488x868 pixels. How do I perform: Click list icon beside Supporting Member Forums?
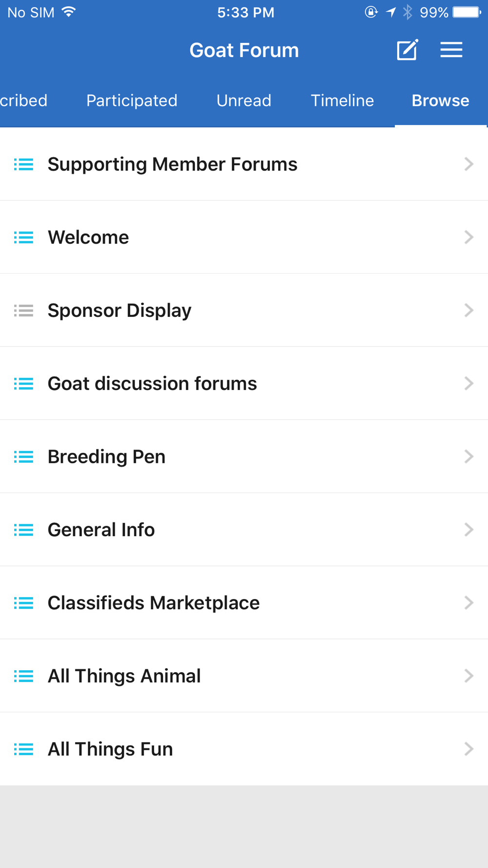point(23,165)
